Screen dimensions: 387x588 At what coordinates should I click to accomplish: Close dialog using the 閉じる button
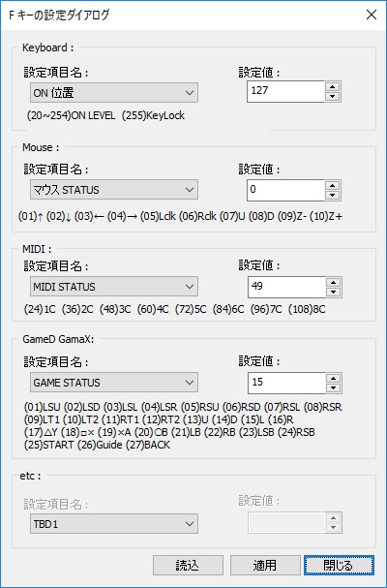coord(339,565)
